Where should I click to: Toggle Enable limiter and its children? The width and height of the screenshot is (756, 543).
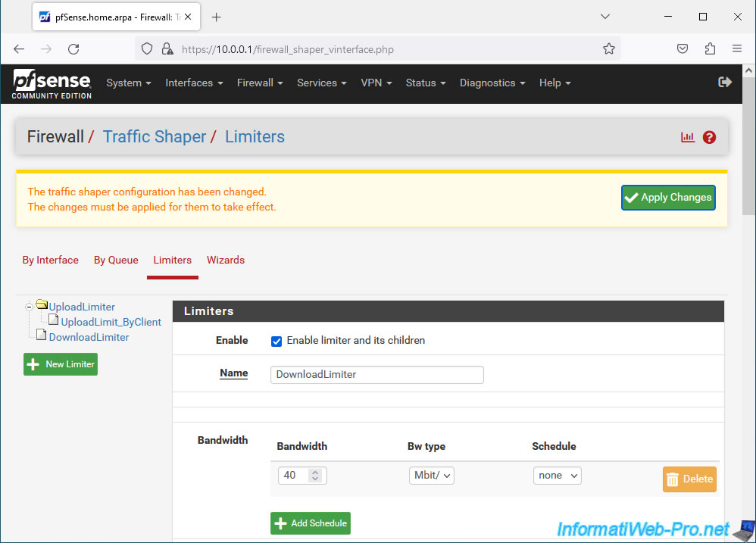click(x=276, y=341)
